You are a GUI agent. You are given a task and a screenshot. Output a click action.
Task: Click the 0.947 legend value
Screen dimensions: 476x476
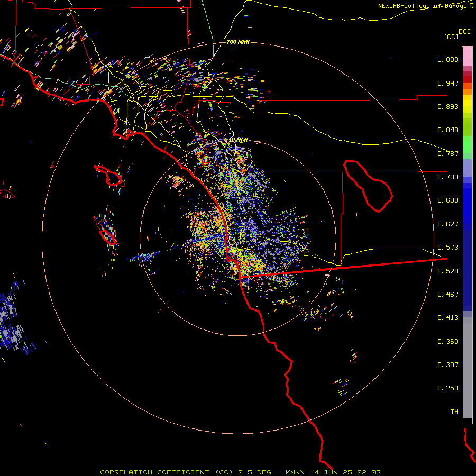(448, 83)
